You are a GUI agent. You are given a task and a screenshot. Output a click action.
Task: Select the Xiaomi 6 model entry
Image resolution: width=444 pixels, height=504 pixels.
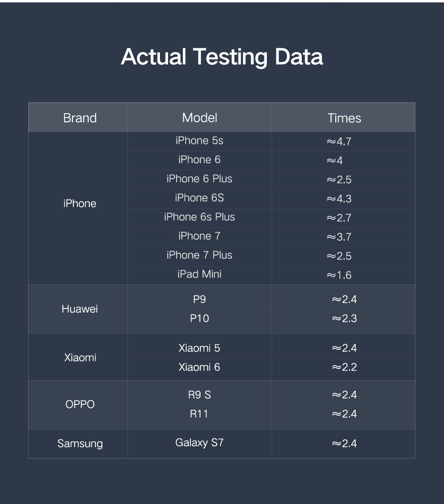click(200, 367)
